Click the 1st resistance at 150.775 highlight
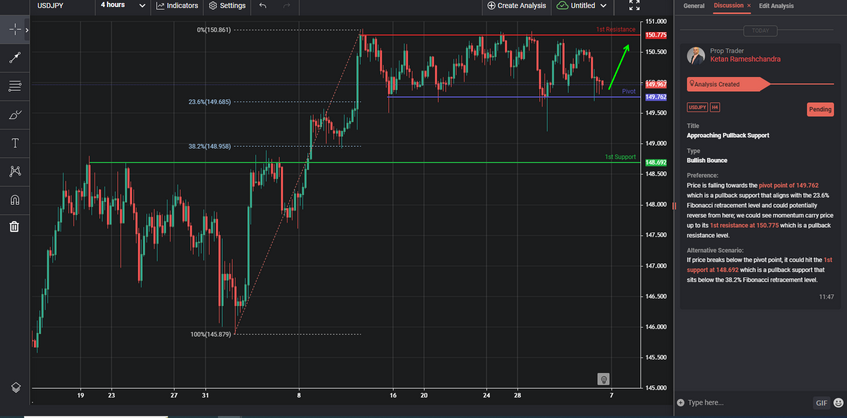The height and width of the screenshot is (419, 847). (744, 225)
